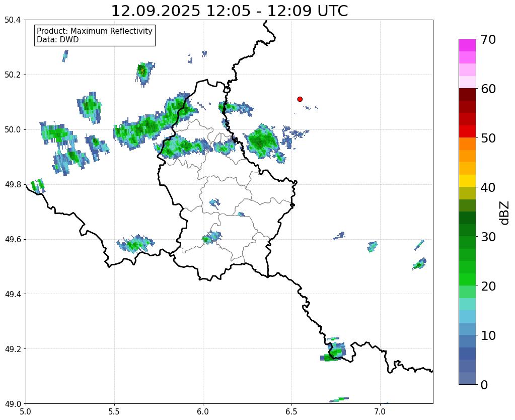
Task: Click the longitude axis label '5.0'
Action: (26, 411)
